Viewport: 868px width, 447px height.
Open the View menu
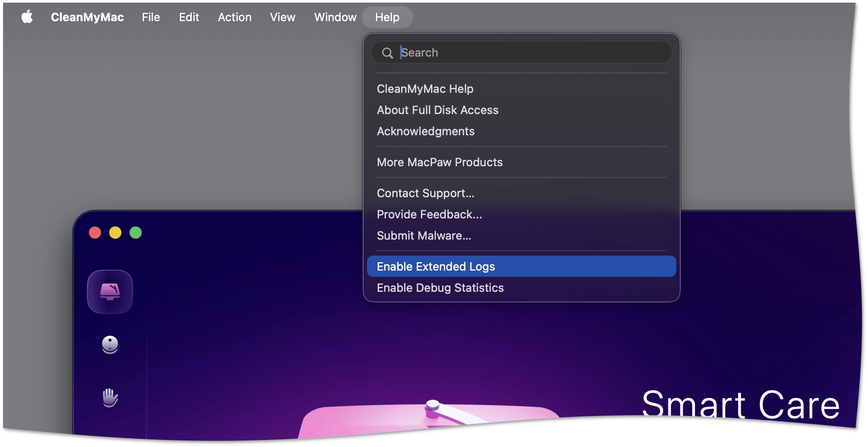point(283,17)
